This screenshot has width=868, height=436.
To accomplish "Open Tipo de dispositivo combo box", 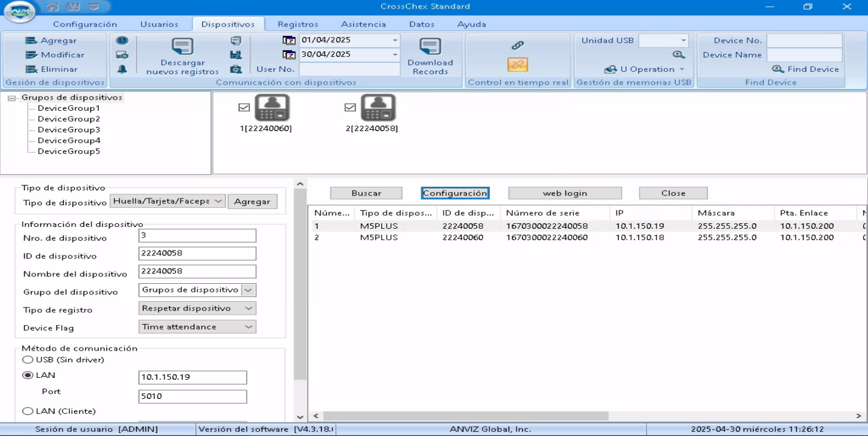I will coord(167,202).
